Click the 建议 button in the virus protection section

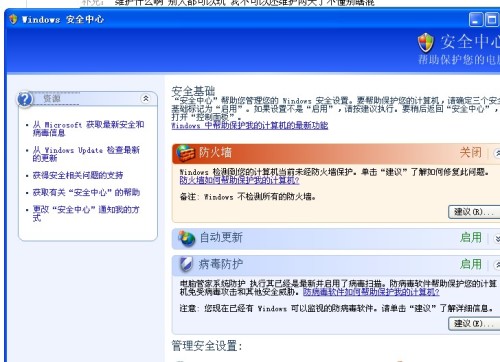tap(474, 323)
